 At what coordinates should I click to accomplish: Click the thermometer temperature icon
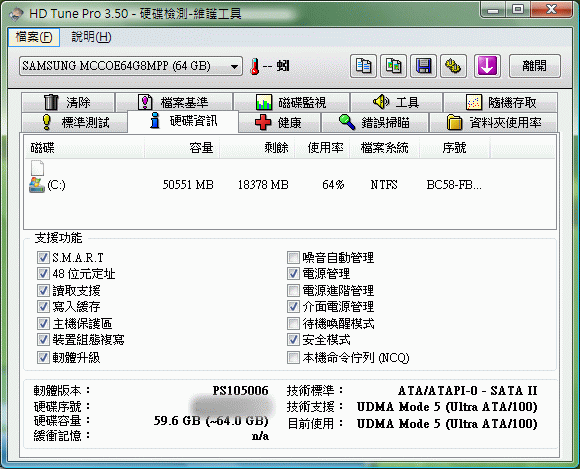[x=254, y=67]
